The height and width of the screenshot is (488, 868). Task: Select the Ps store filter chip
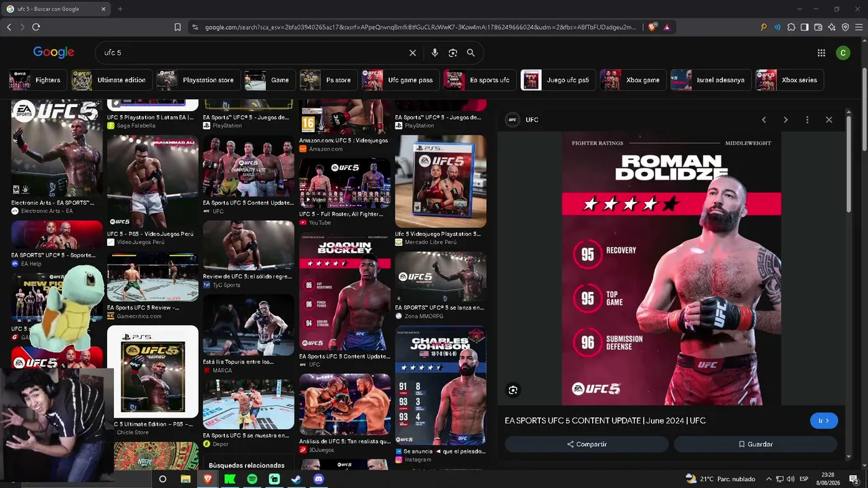[328, 80]
